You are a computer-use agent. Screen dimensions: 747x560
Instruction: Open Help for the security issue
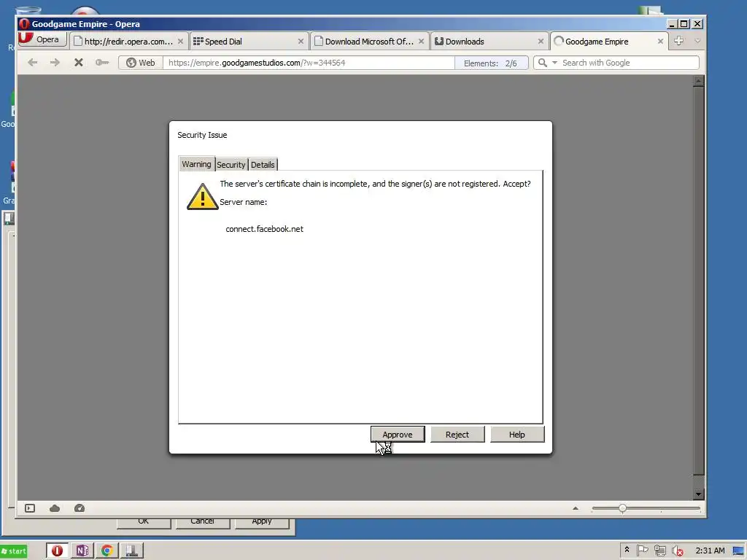pyautogui.click(x=517, y=435)
